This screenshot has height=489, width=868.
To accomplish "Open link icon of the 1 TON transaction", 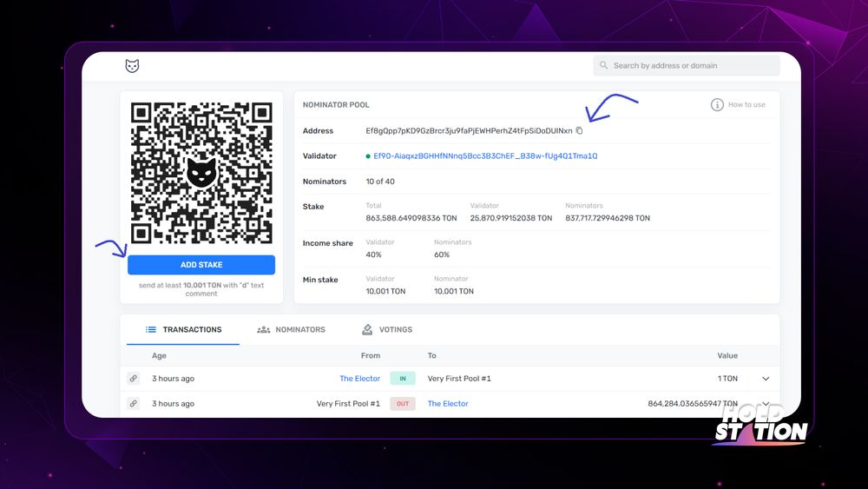I will tap(134, 379).
